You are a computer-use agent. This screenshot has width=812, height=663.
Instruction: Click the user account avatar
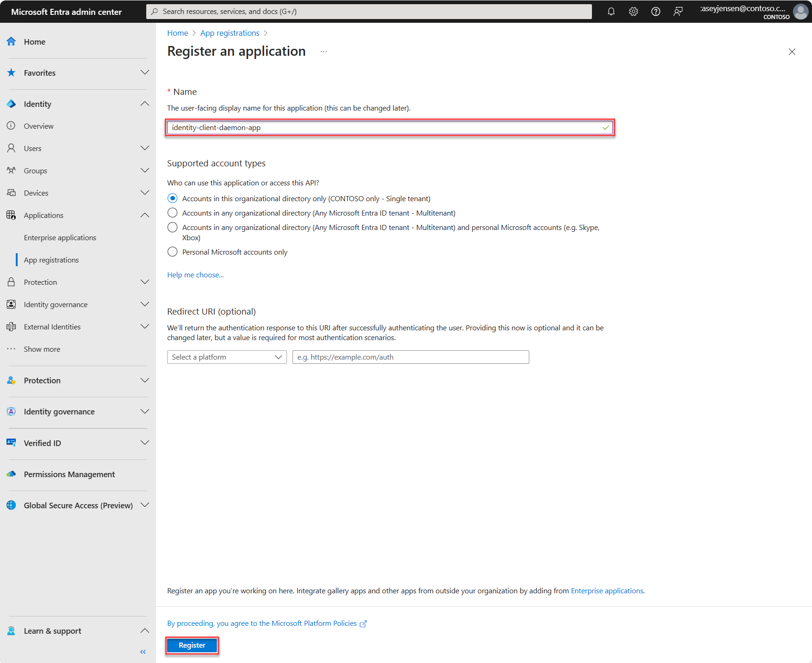[800, 12]
